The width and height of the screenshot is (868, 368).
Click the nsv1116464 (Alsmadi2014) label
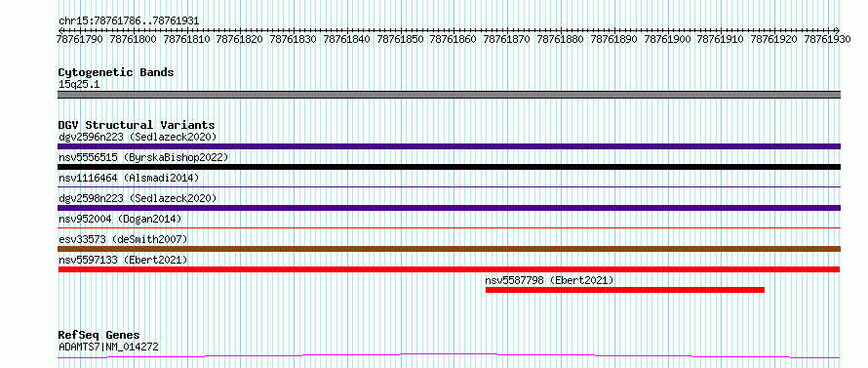click(x=129, y=178)
